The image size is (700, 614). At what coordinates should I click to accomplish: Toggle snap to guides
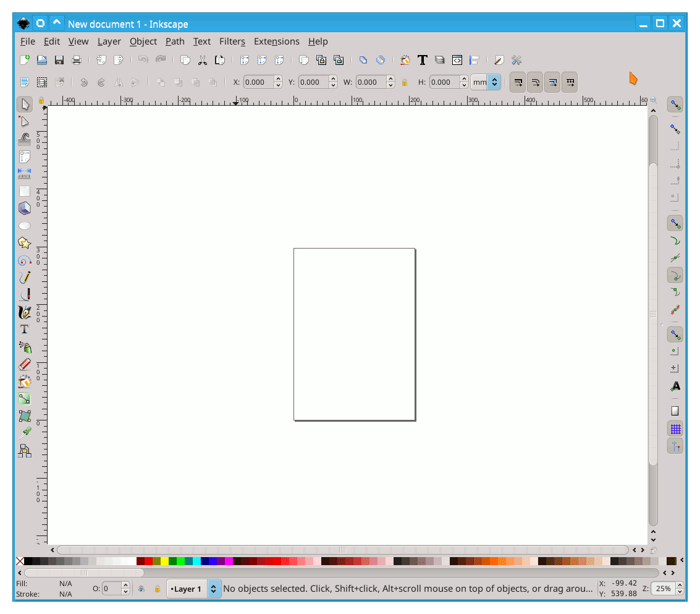point(675,446)
